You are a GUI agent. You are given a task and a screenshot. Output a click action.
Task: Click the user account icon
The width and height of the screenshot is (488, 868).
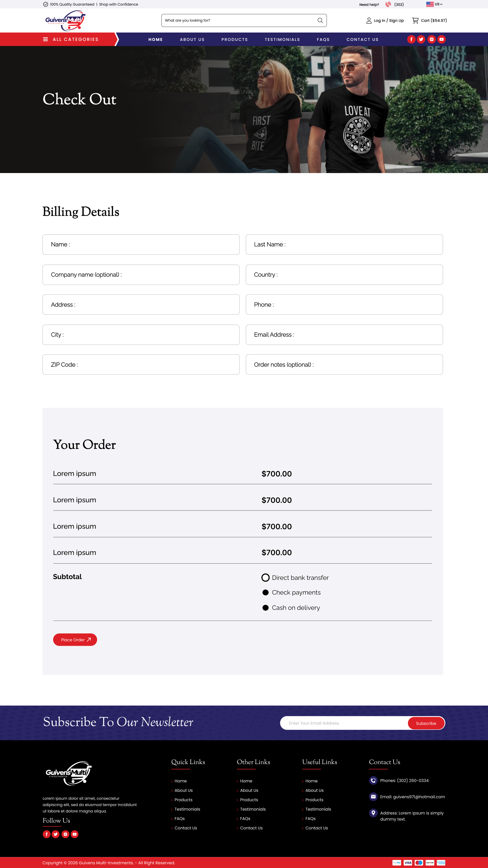[369, 21]
